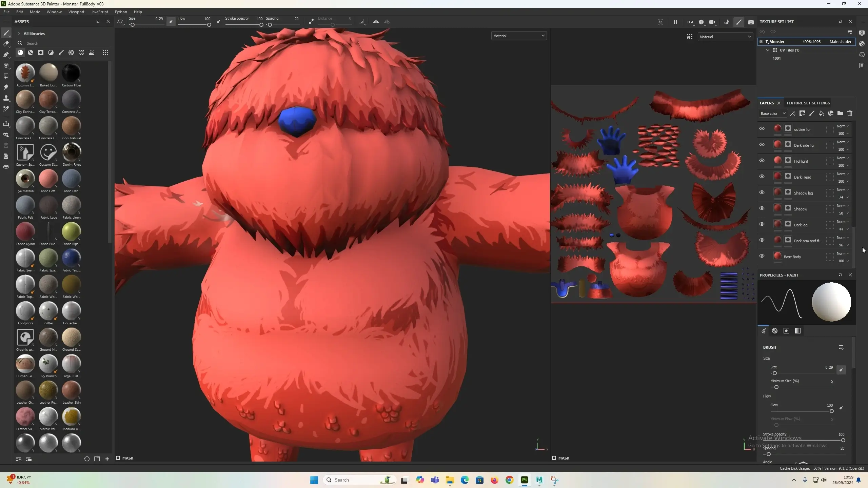The width and height of the screenshot is (868, 488).
Task: Open the Viewport menu
Action: point(76,12)
